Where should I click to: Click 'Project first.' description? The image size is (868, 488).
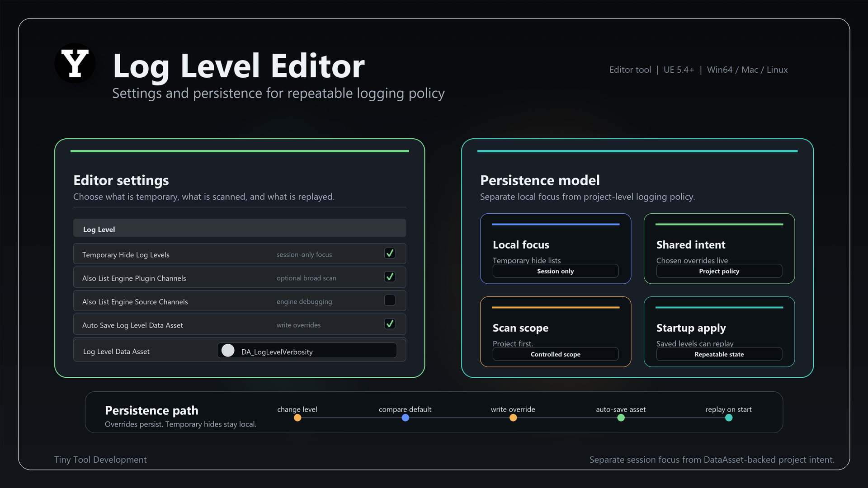pyautogui.click(x=513, y=343)
